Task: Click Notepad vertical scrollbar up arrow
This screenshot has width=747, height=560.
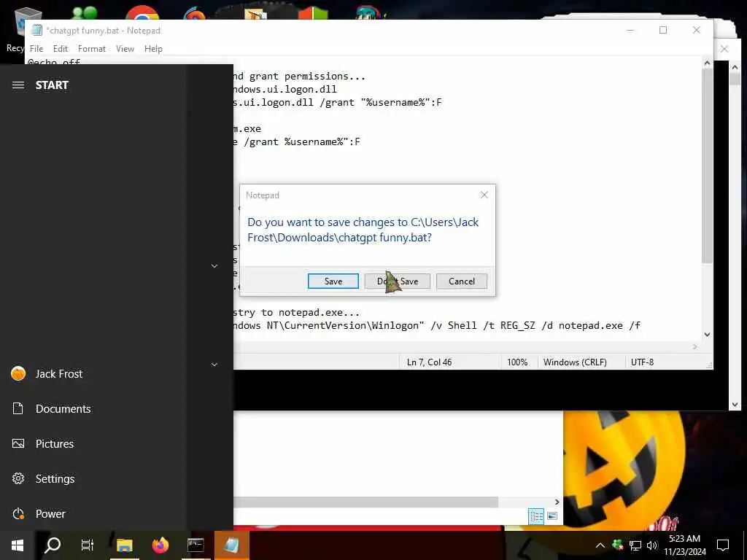Action: [x=707, y=63]
